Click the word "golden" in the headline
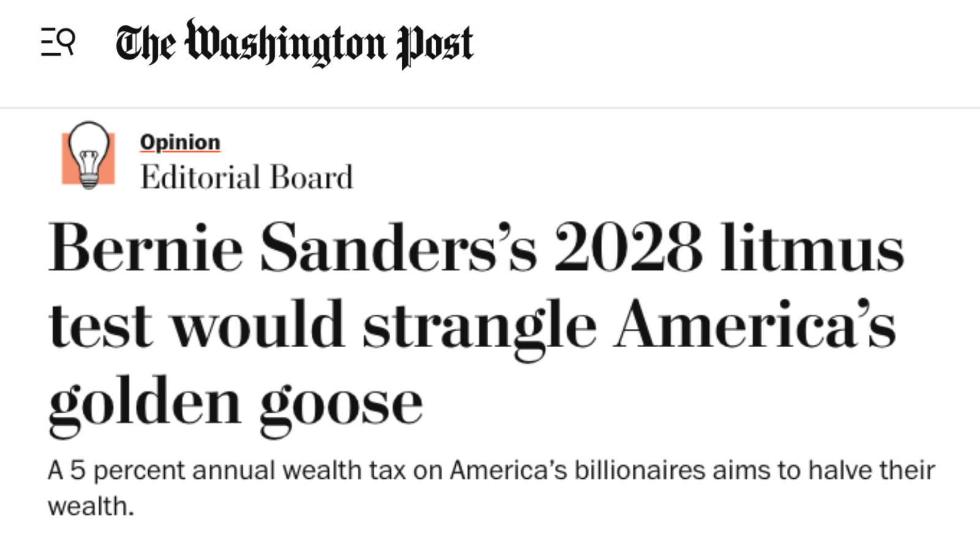Screen dimensions: 980x551 [145, 404]
